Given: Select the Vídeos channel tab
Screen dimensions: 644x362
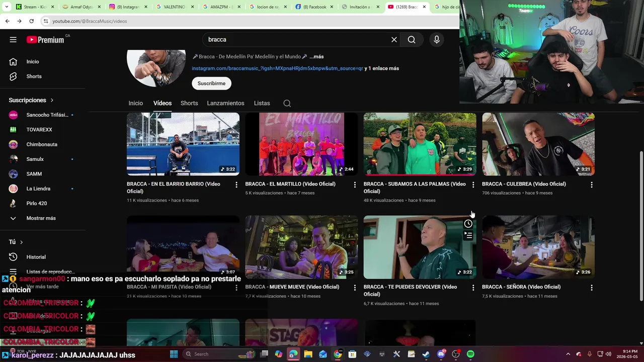Looking at the screenshot, I should 163,103.
